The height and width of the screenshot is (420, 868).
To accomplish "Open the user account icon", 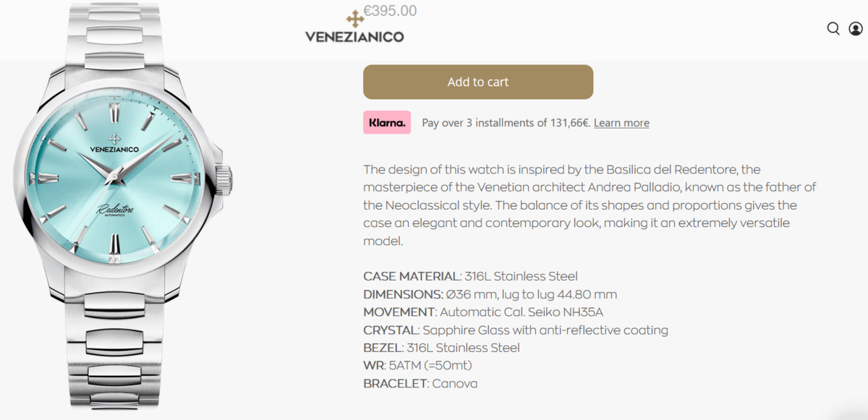I will 856,28.
